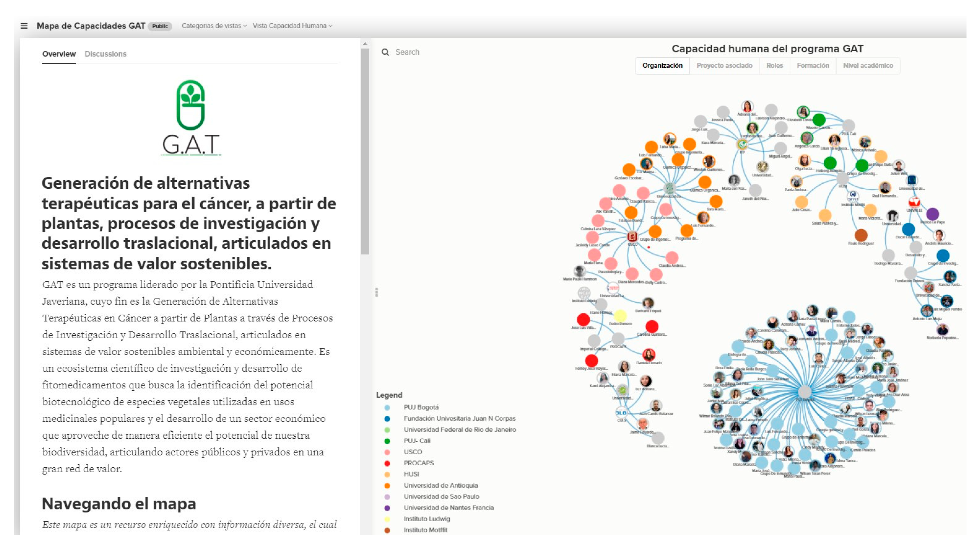
Task: Choose the Formación view button
Action: tap(813, 66)
